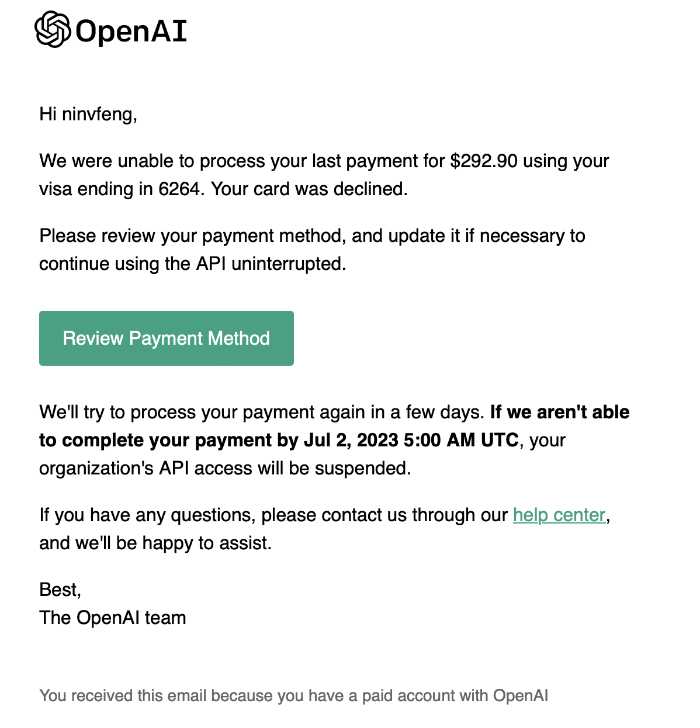
Task: Click the bold deadline "Jul 2, 2023 5:00 AM UTC"
Action: tap(411, 441)
